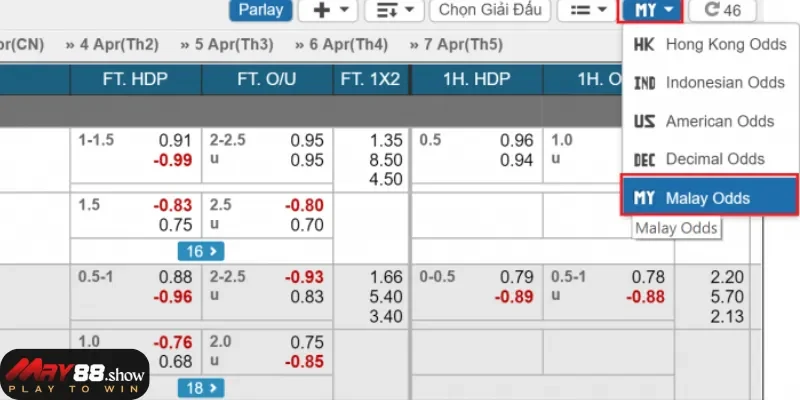Pick FT 1X2 odds 1.66
The image size is (800, 400).
386,277
